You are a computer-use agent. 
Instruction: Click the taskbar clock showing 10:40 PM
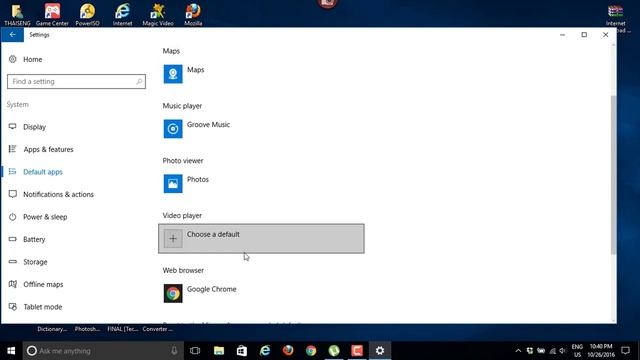(601, 351)
